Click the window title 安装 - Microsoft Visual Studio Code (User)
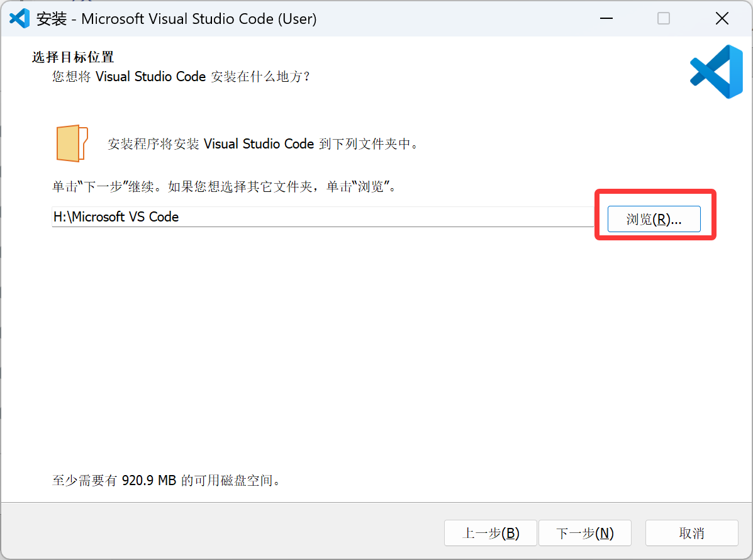Viewport: 753px width, 560px height. [176, 19]
